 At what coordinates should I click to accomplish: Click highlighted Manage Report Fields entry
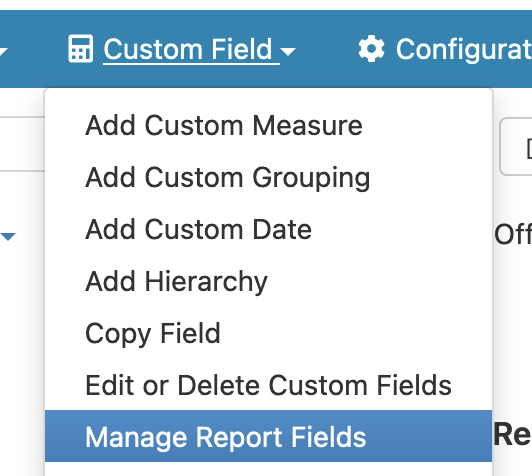tap(268, 436)
